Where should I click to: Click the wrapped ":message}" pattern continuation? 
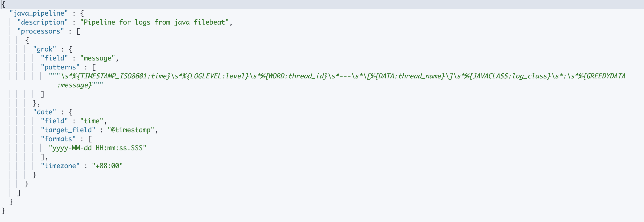(74, 85)
